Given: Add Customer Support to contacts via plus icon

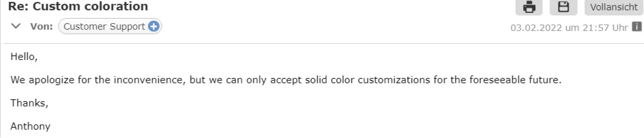Looking at the screenshot, I should (x=154, y=26).
